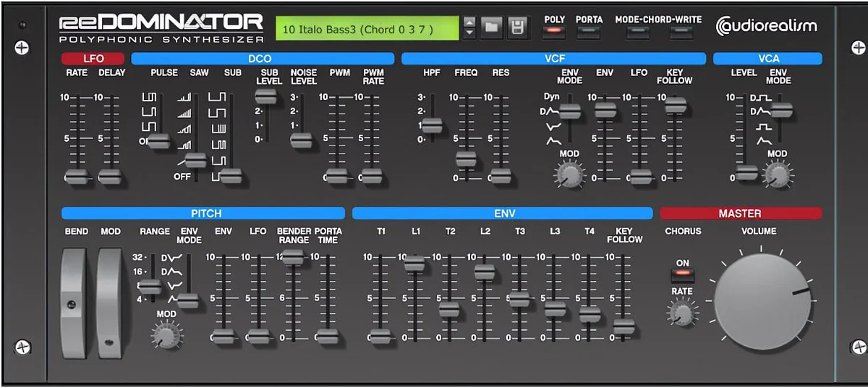Viewport: 868px width, 388px height.
Task: Save patch with the floppy disk icon
Action: point(517,28)
